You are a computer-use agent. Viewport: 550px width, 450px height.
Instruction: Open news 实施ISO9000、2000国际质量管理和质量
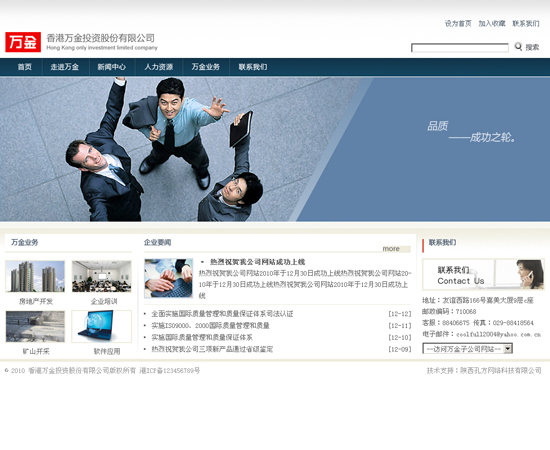click(x=210, y=325)
